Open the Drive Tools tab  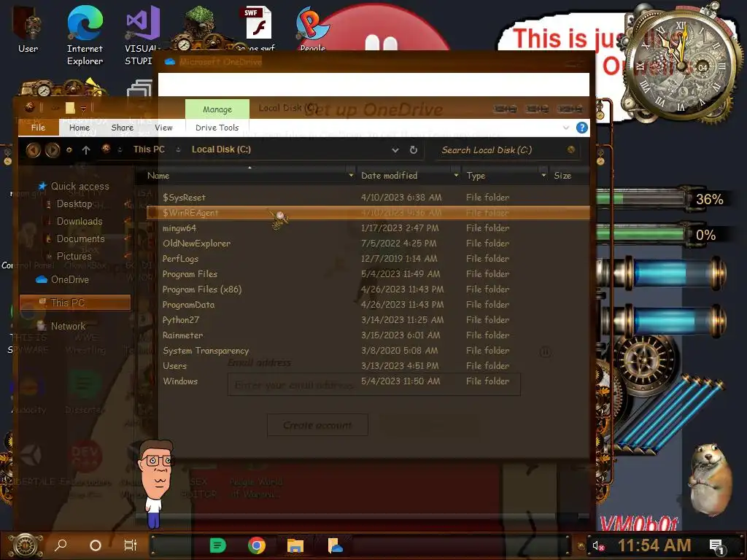[x=217, y=128]
